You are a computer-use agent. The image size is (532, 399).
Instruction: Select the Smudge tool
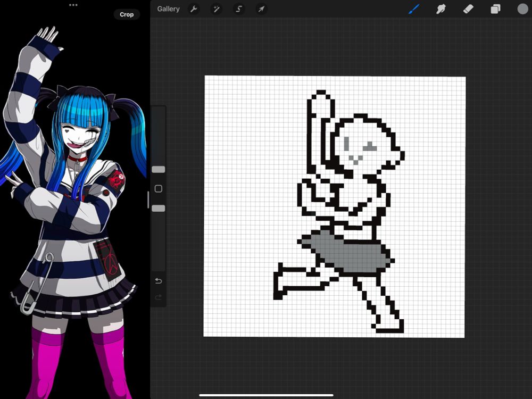click(x=440, y=9)
